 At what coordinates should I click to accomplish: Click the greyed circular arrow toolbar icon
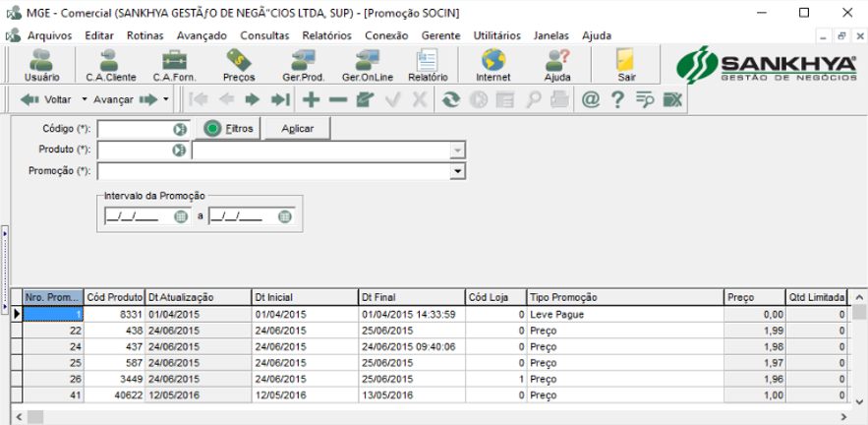point(478,99)
